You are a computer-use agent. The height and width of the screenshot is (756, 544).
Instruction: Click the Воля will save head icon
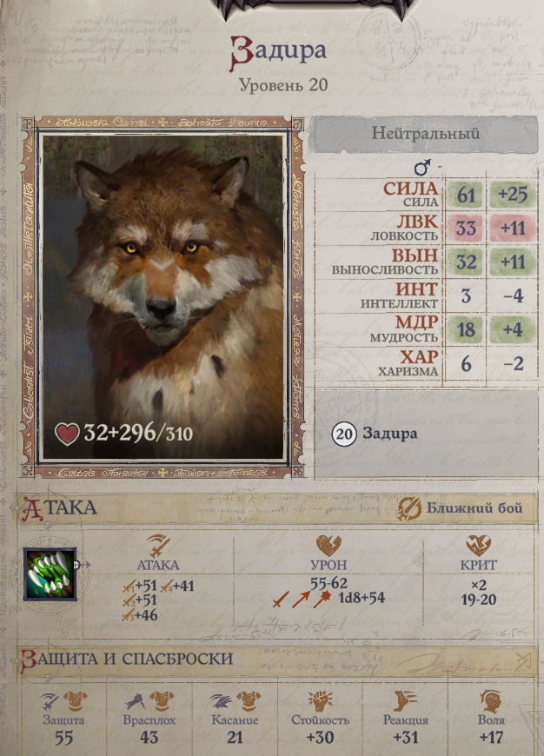491,701
